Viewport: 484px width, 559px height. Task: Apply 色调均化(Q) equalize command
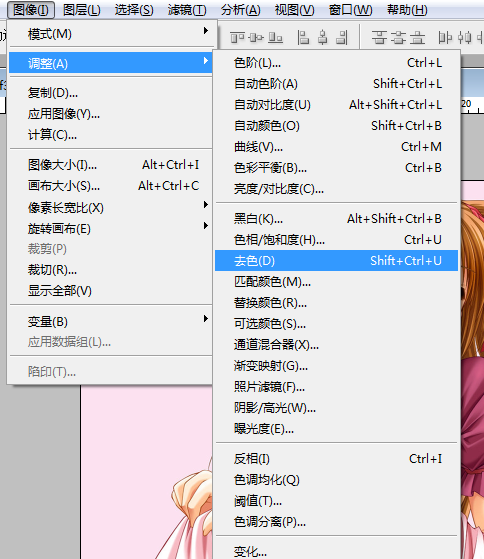[x=336, y=480]
